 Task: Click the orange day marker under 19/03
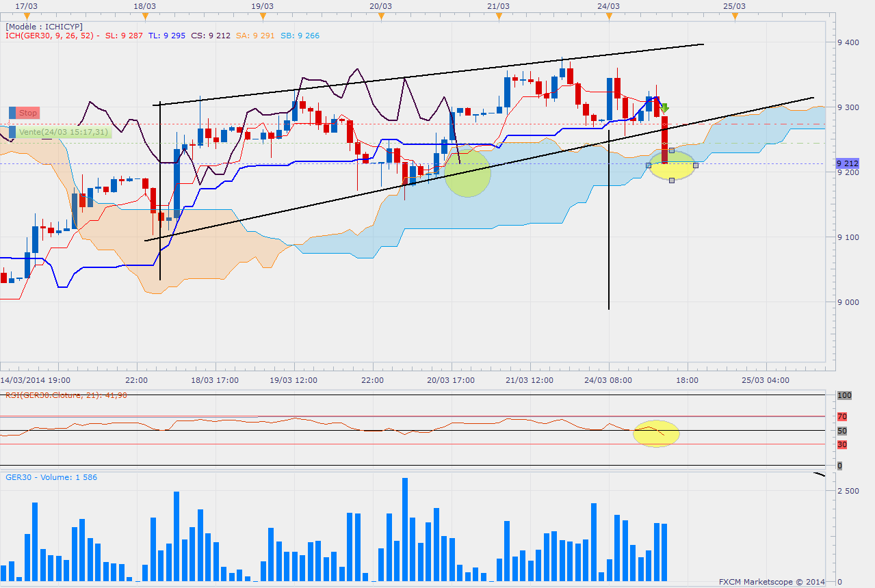262,16
